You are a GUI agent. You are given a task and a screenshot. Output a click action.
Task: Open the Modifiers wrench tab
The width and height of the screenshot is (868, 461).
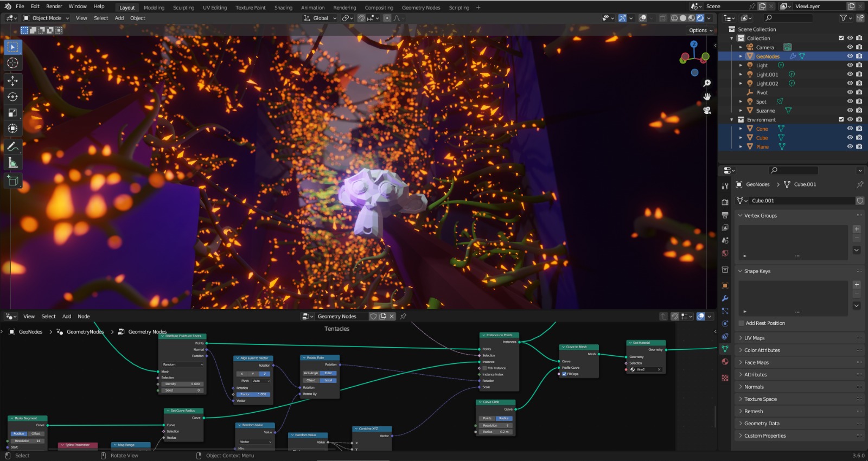pos(725,298)
